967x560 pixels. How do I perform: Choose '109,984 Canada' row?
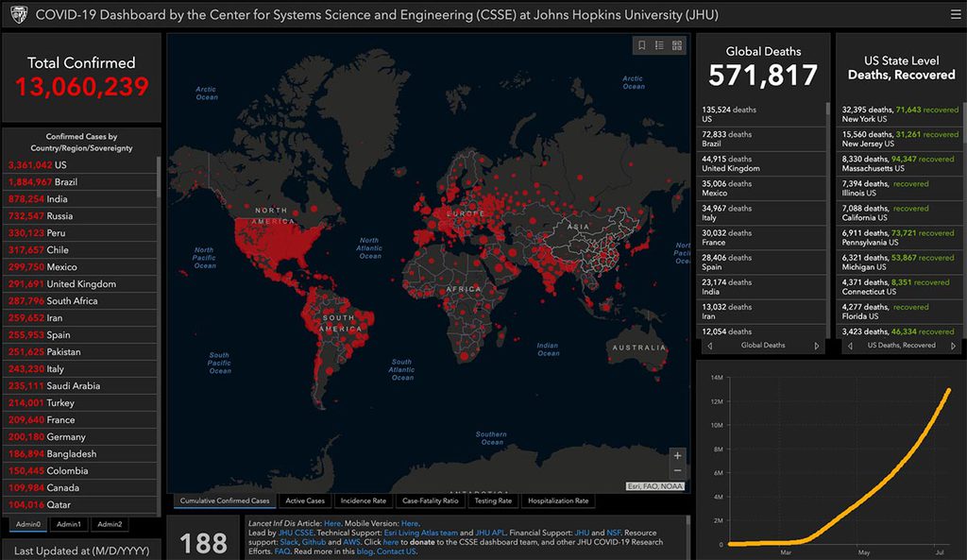point(79,488)
